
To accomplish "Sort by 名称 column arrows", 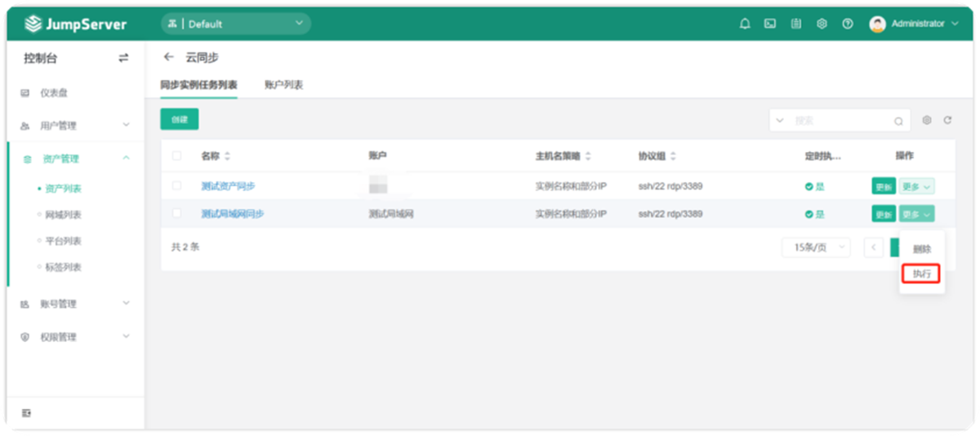I will click(x=228, y=156).
